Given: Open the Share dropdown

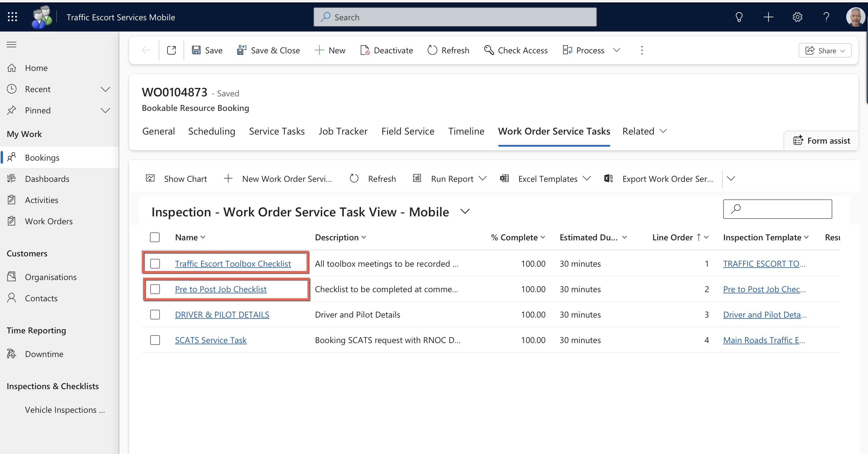Looking at the screenshot, I should point(824,51).
